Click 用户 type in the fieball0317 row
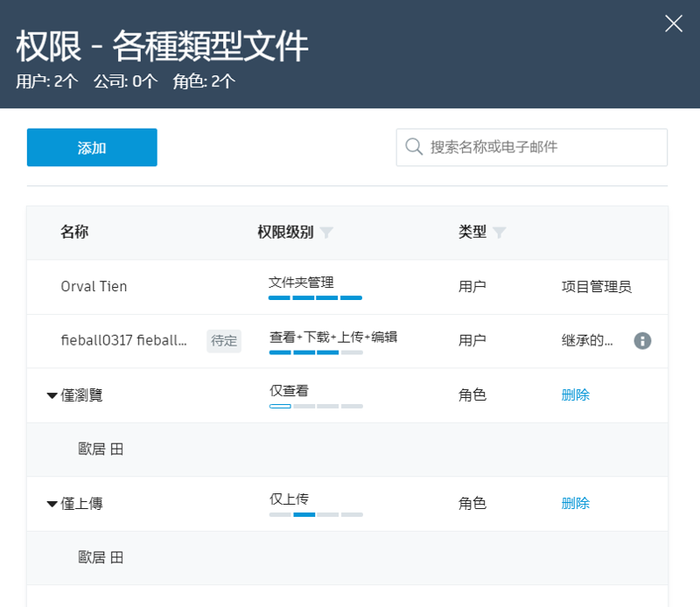Screen dimensions: 700x607 click(472, 340)
